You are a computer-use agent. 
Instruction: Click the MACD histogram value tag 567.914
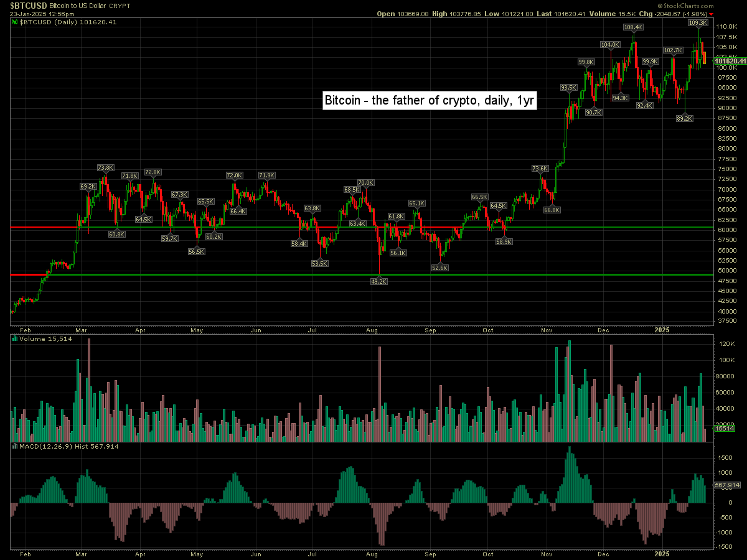[726, 485]
